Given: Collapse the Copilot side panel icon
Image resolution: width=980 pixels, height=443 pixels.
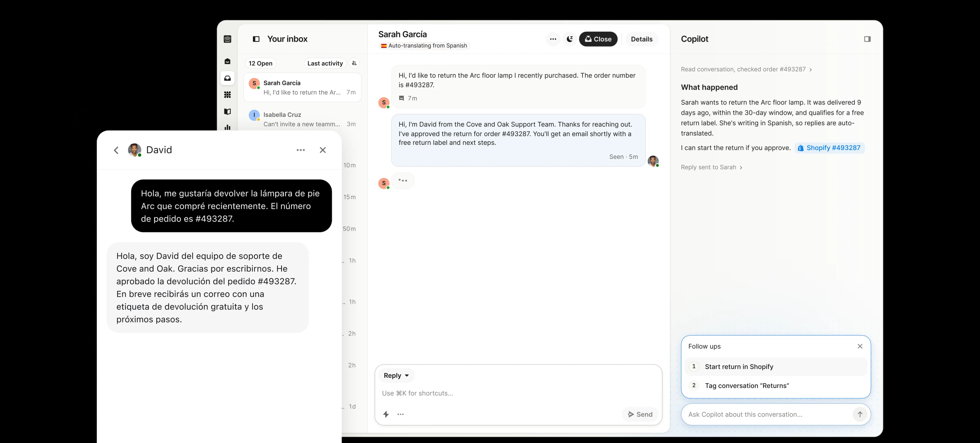Looking at the screenshot, I should (867, 39).
